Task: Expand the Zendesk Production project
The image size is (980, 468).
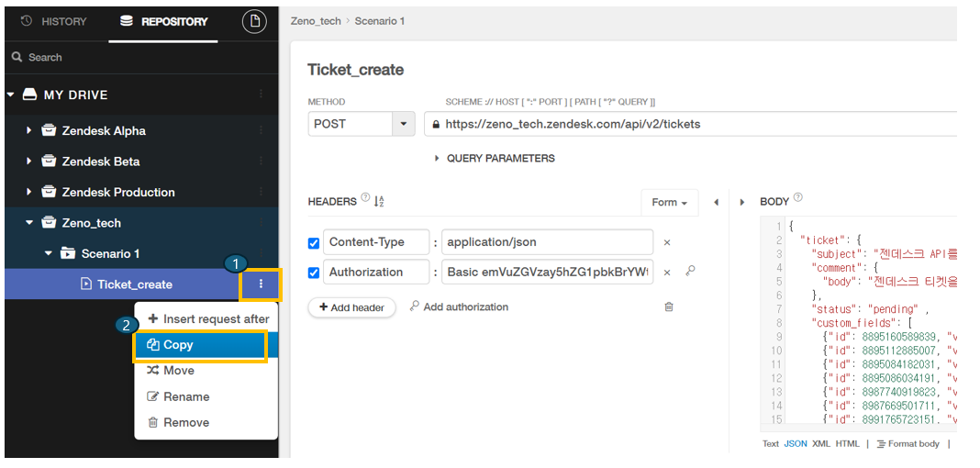Action: point(28,192)
